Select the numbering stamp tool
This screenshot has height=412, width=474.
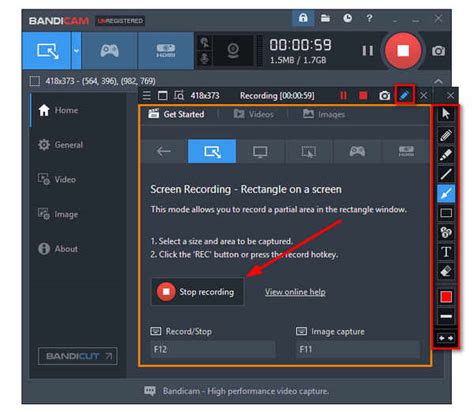pos(446,232)
